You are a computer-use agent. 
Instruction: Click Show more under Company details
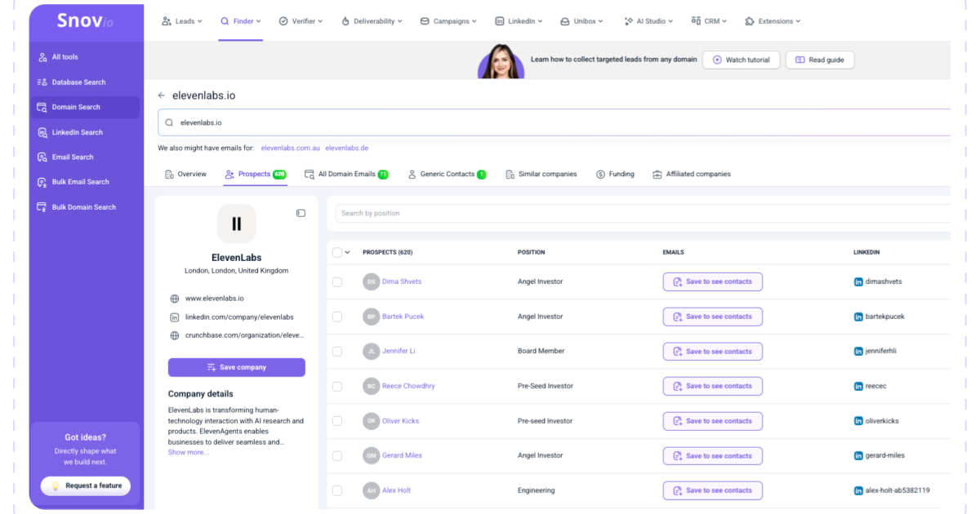click(x=188, y=452)
